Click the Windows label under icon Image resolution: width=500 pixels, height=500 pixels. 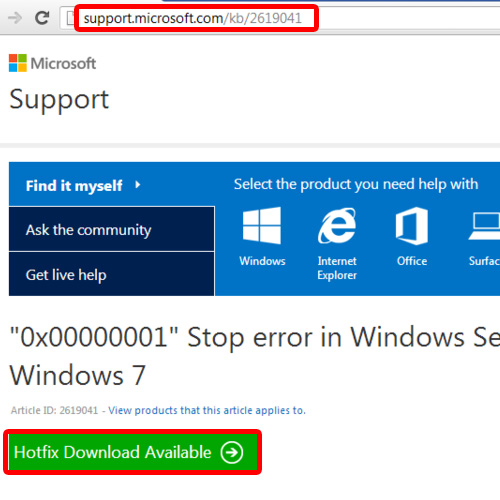click(262, 261)
